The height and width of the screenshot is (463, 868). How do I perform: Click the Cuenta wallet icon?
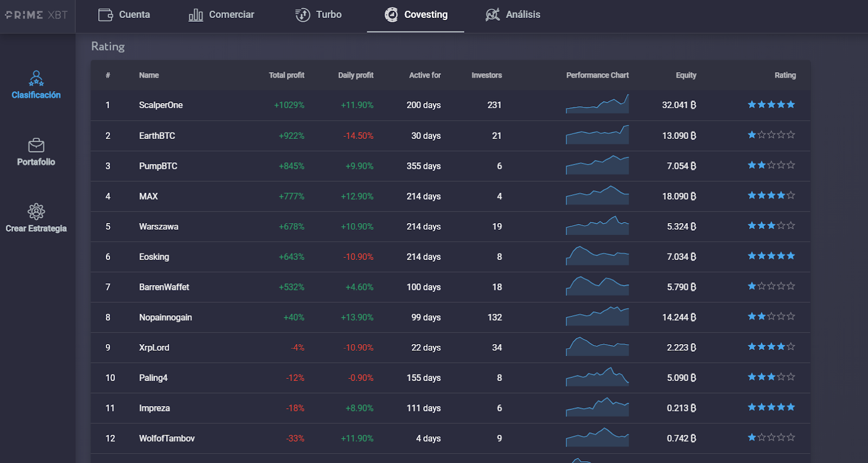click(x=105, y=15)
